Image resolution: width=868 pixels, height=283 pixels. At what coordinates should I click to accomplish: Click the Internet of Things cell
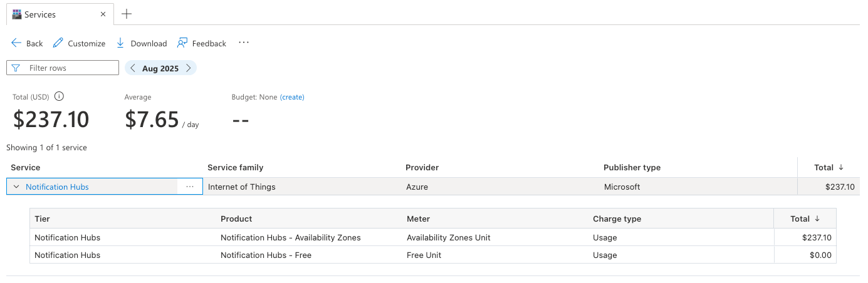pyautogui.click(x=242, y=187)
